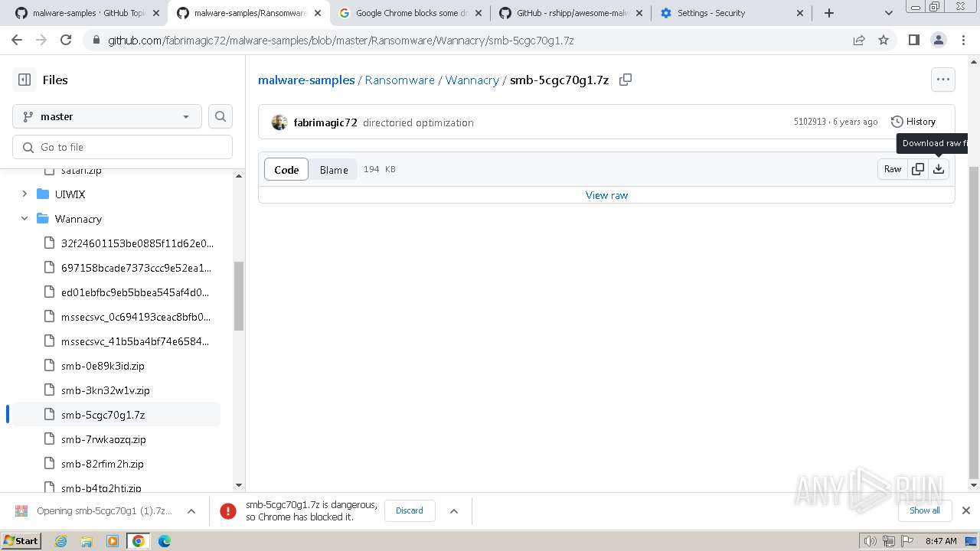
Task: Collapse the Files side panel icon
Action: click(x=24, y=80)
